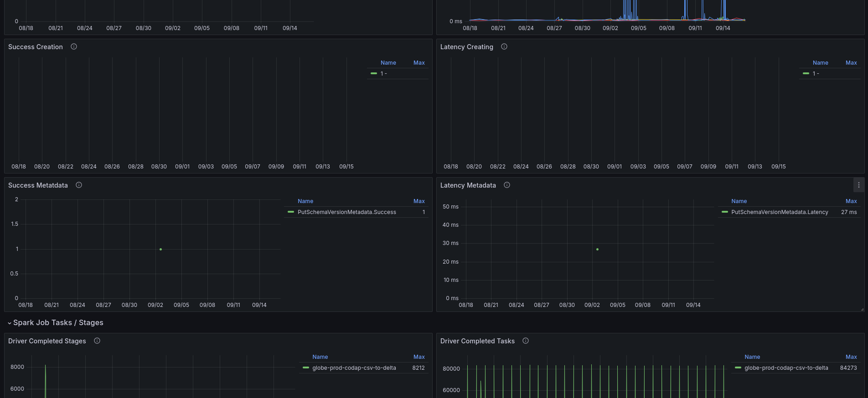
Task: Open Latency Metadata panel three-dot menu
Action: coord(859,185)
